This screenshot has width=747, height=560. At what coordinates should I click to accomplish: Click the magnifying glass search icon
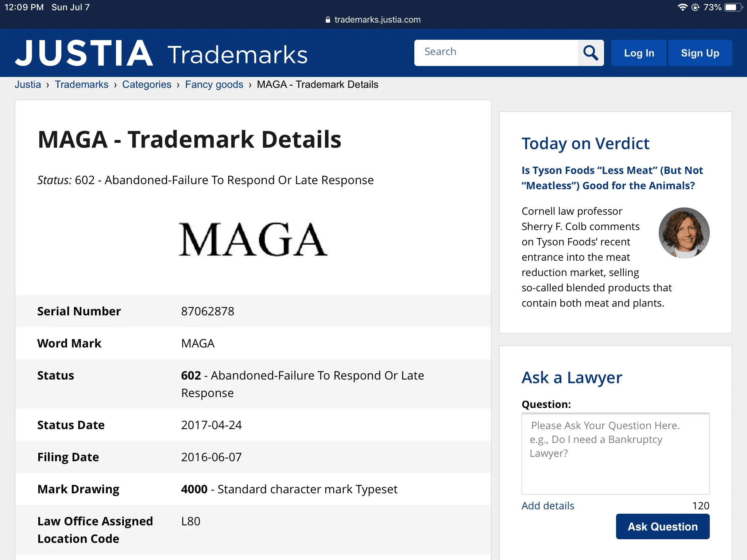pos(591,53)
